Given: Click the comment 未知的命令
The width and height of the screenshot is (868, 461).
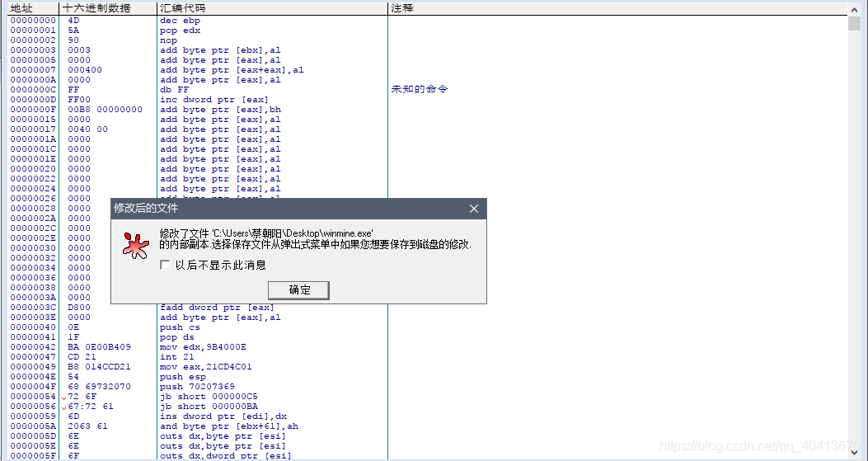Looking at the screenshot, I should pos(420,89).
